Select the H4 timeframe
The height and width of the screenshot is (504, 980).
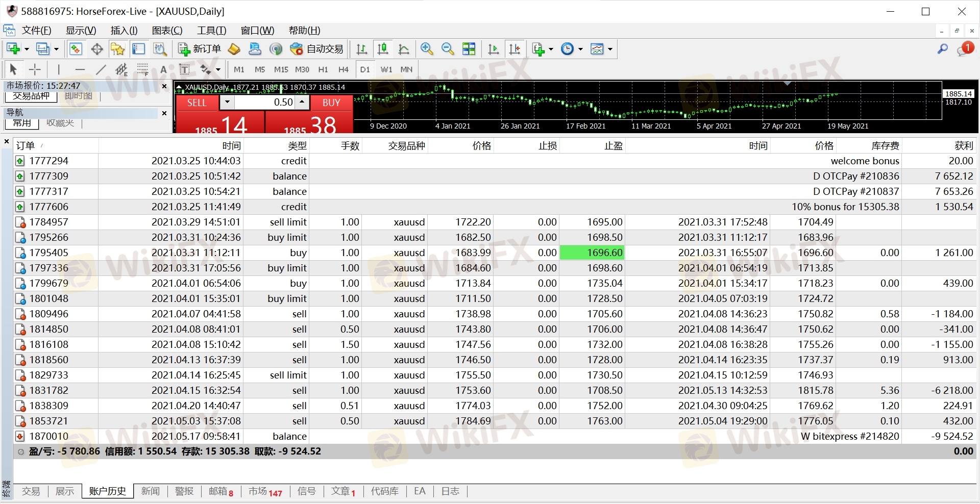(x=344, y=69)
